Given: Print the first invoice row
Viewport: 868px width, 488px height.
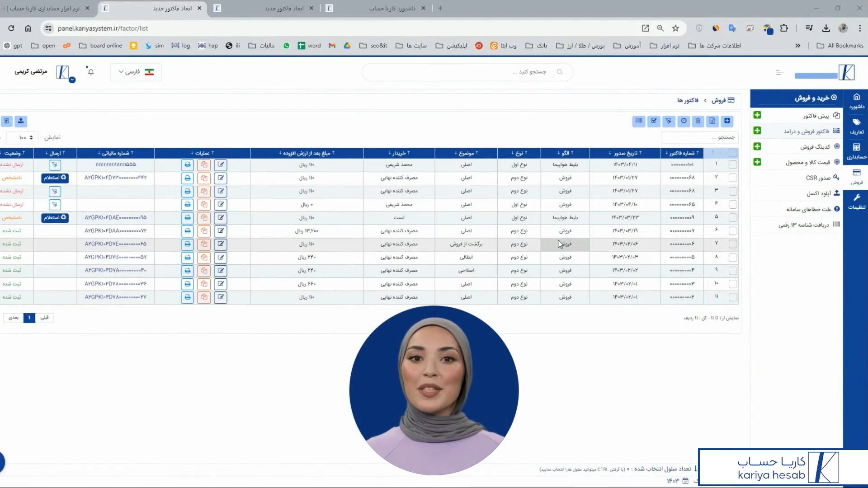Looking at the screenshot, I should click(x=187, y=165).
